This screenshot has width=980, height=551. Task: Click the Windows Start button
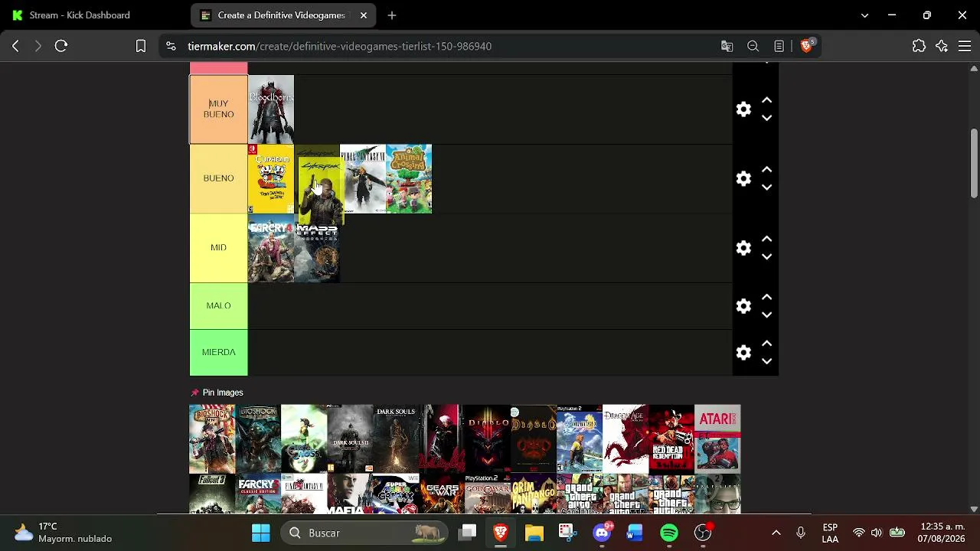click(x=260, y=533)
